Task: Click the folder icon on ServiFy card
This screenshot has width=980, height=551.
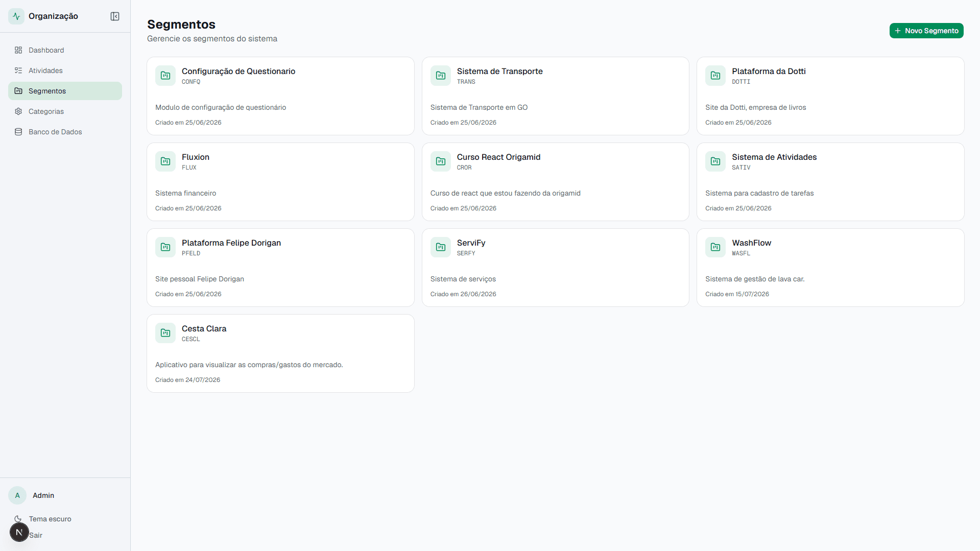Action: click(x=441, y=247)
